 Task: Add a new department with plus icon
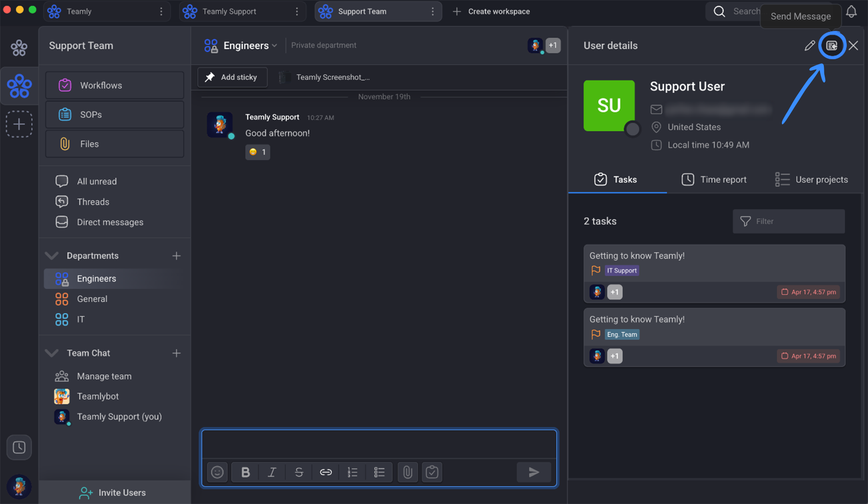tap(176, 256)
